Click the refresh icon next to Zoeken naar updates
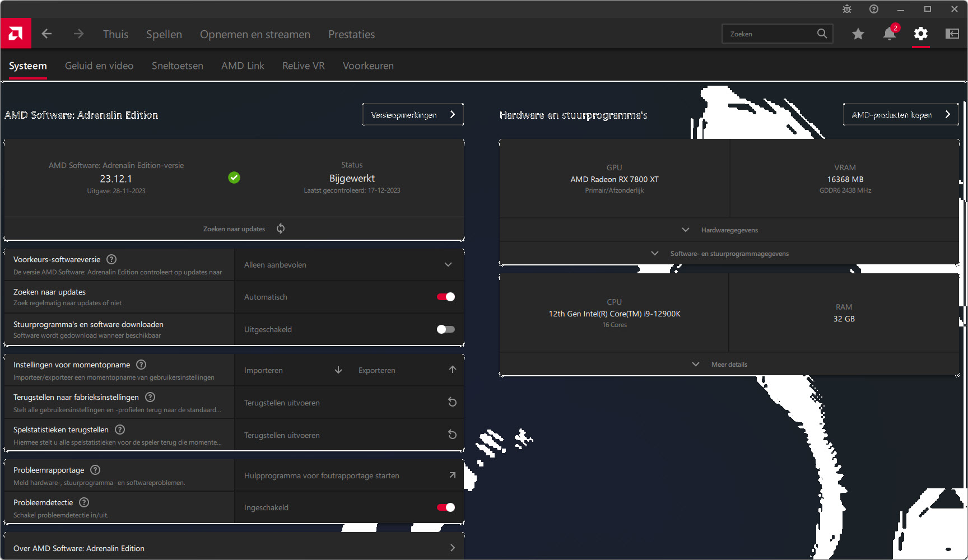This screenshot has height=560, width=968. pyautogui.click(x=281, y=228)
